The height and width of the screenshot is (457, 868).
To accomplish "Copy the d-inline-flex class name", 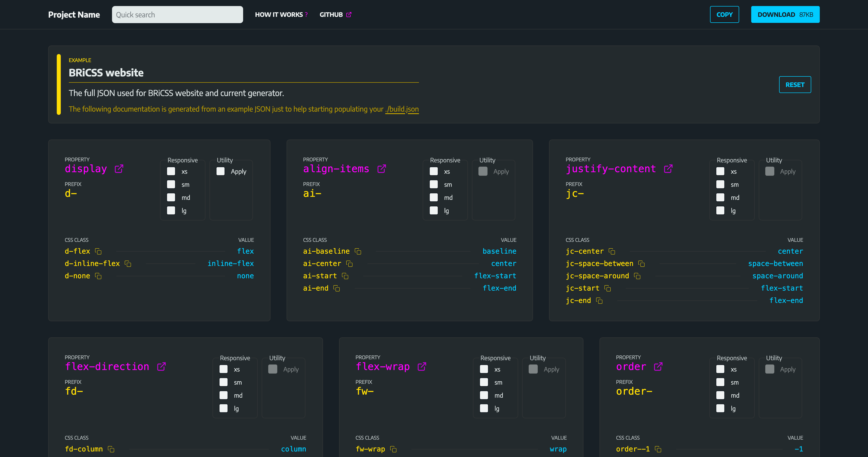I will [128, 264].
